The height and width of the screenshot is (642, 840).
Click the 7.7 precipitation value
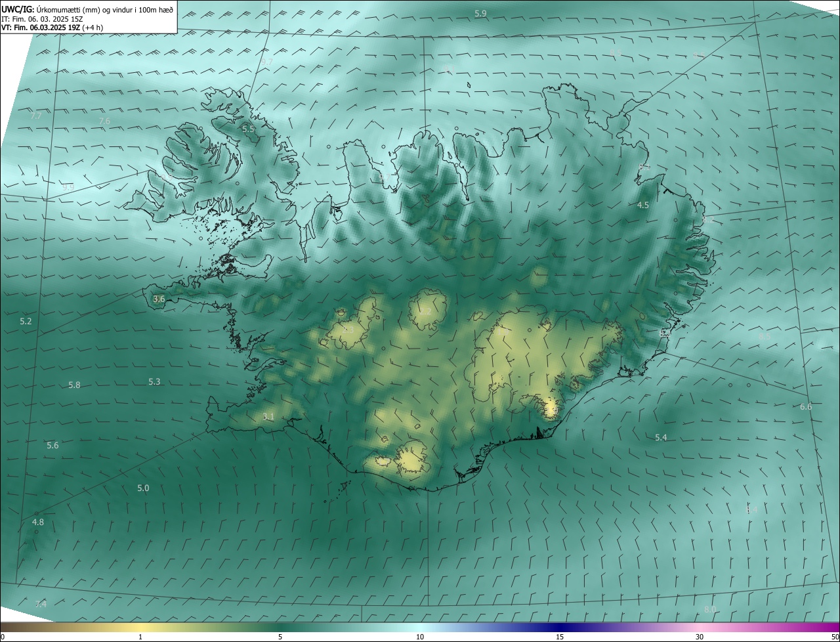pos(36,116)
